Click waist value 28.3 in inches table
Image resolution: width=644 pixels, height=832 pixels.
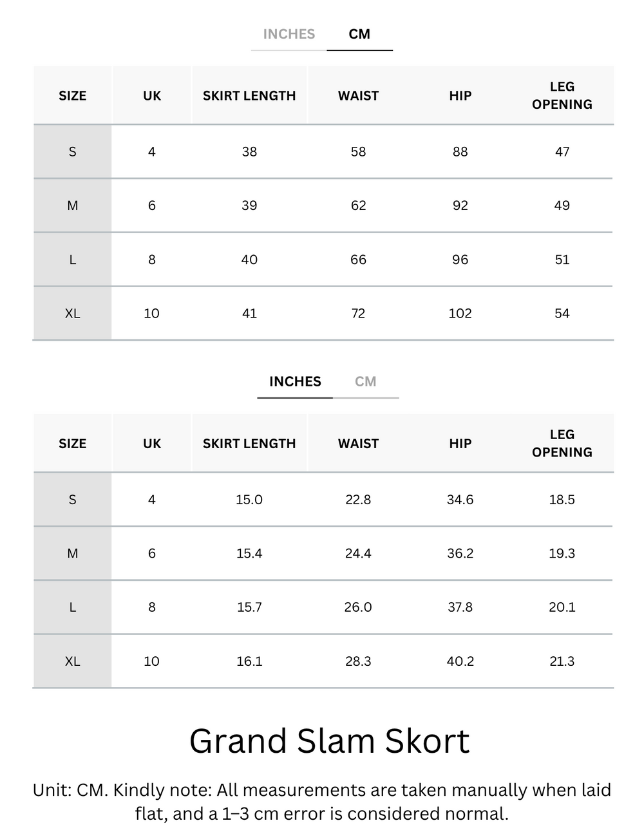pos(358,661)
